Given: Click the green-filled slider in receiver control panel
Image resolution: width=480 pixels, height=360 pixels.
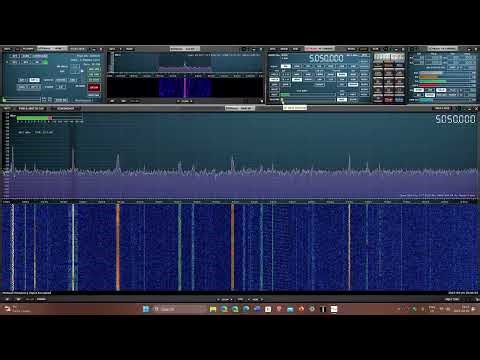Looking at the screenshot, I should coord(307,95).
